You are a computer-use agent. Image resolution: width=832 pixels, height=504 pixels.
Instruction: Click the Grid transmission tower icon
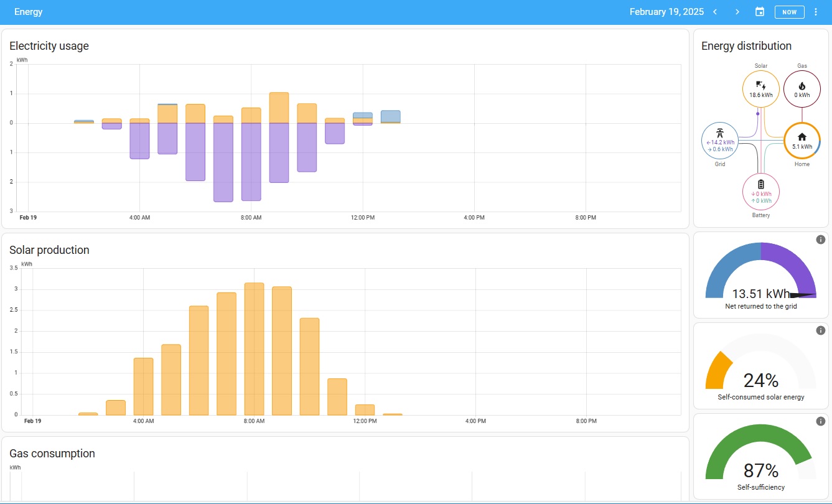point(719,133)
